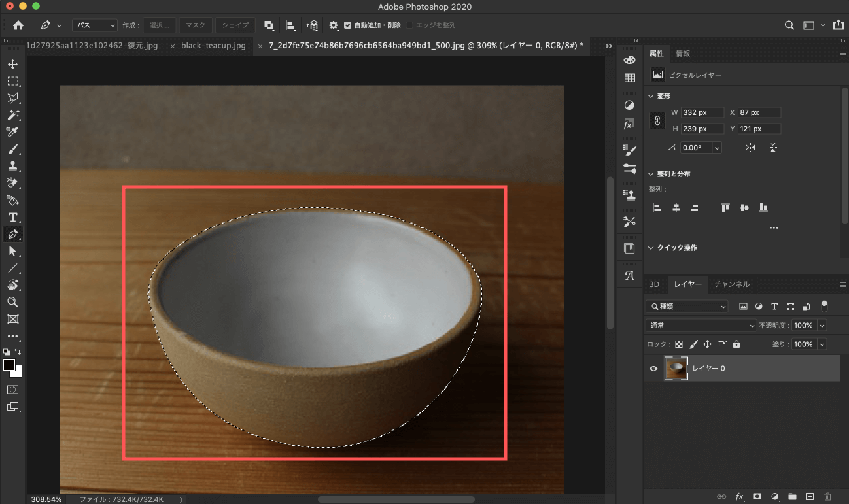The height and width of the screenshot is (504, 849).
Task: Open the 塗り fill dropdown arrow
Action: click(x=822, y=344)
